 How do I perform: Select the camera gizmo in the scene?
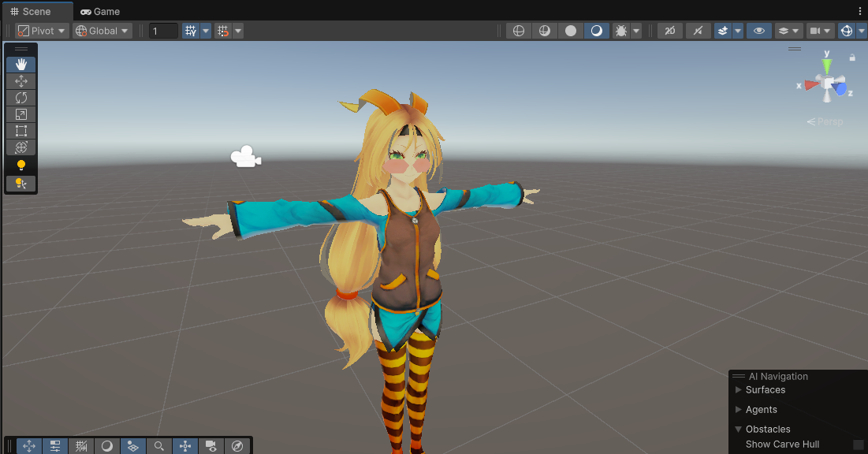[x=246, y=157]
